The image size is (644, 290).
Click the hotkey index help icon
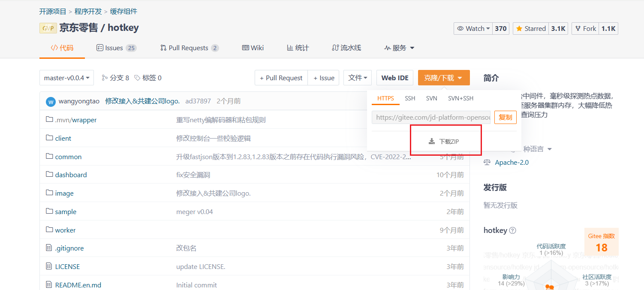click(x=512, y=230)
